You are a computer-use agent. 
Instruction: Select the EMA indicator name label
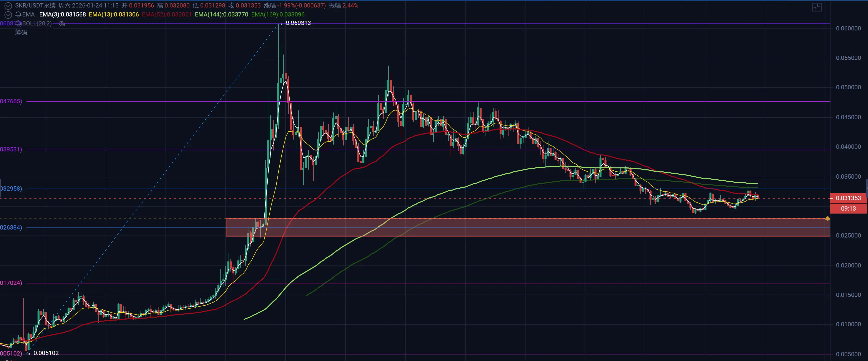pyautogui.click(x=29, y=14)
